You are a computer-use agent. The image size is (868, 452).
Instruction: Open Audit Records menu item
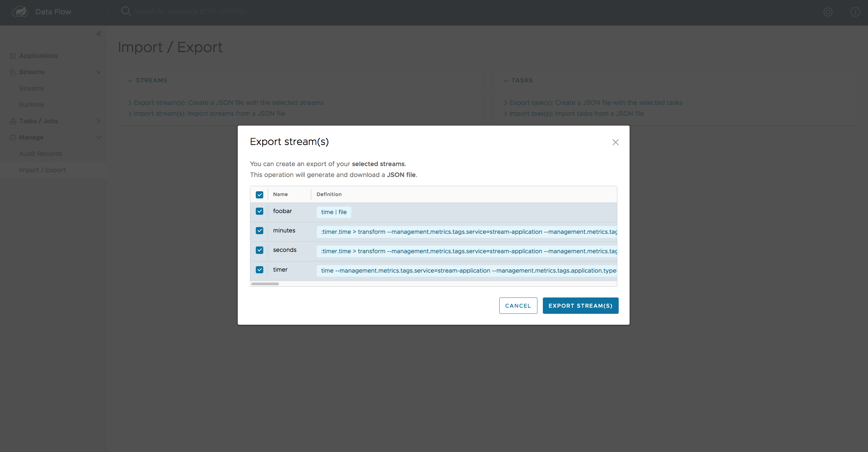[x=40, y=154]
